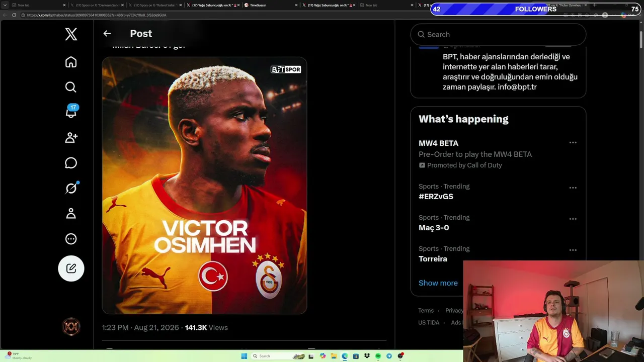Click the 1:23 PM · Aug 21, 2026 timestamp
Screen dimensions: 644x362
click(140, 328)
